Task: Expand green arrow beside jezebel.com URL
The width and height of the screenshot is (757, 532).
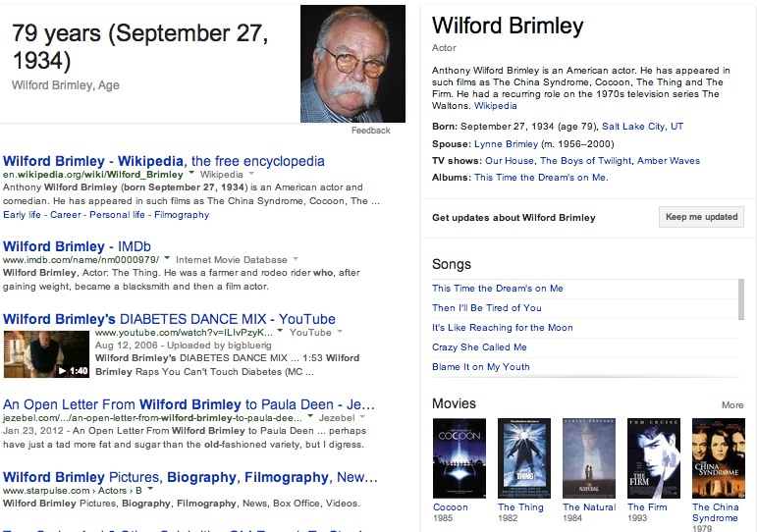Action: [310, 416]
